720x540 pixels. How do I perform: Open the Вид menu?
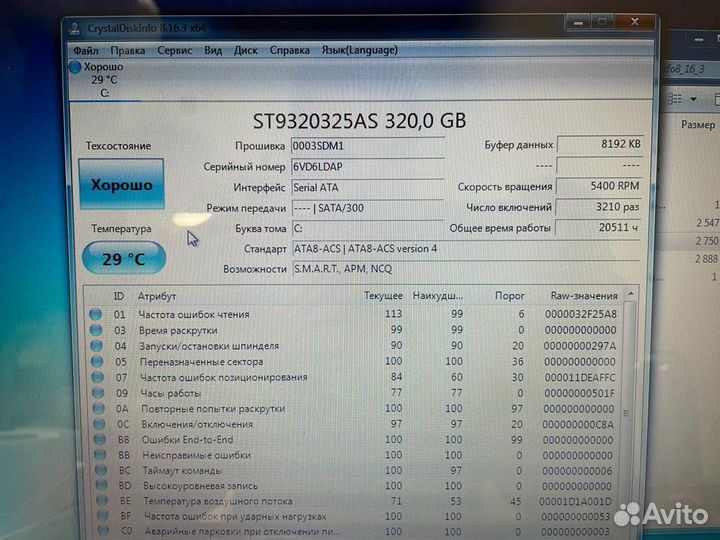click(x=213, y=50)
